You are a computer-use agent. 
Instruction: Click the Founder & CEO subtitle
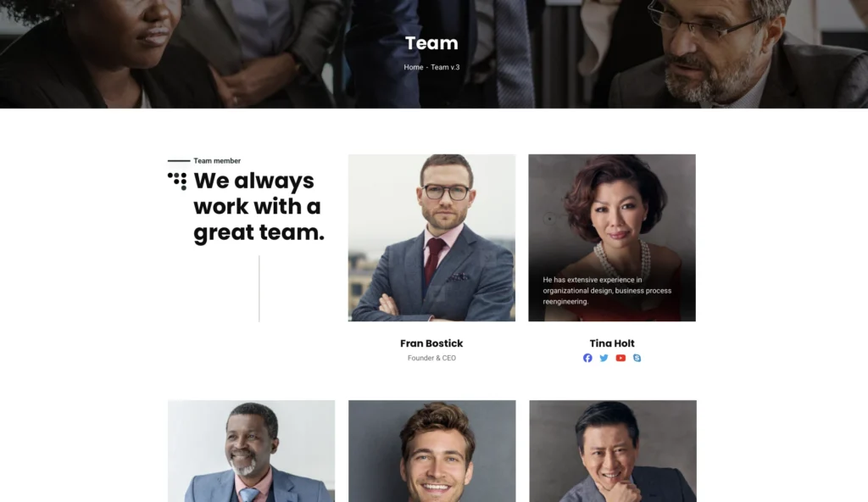tap(431, 358)
